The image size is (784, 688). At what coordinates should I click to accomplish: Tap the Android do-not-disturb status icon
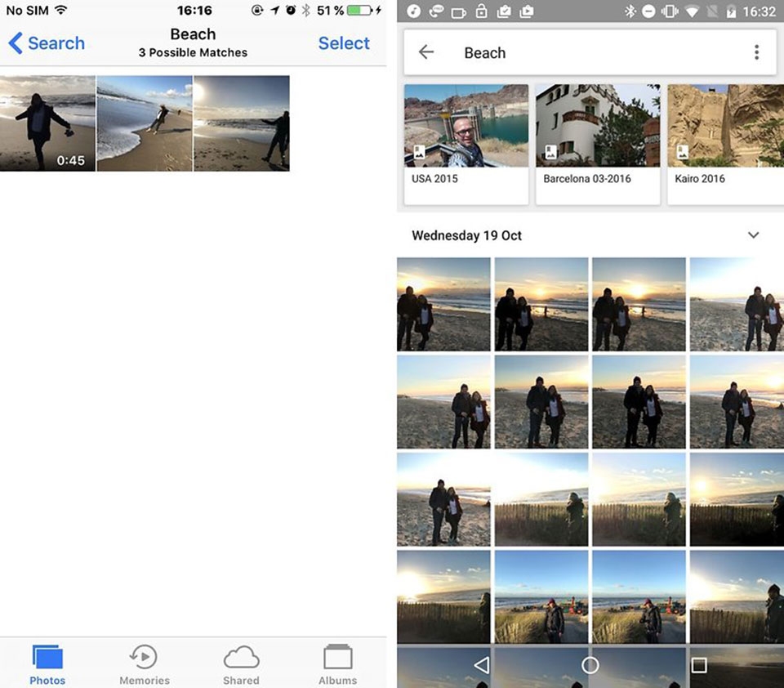(648, 11)
